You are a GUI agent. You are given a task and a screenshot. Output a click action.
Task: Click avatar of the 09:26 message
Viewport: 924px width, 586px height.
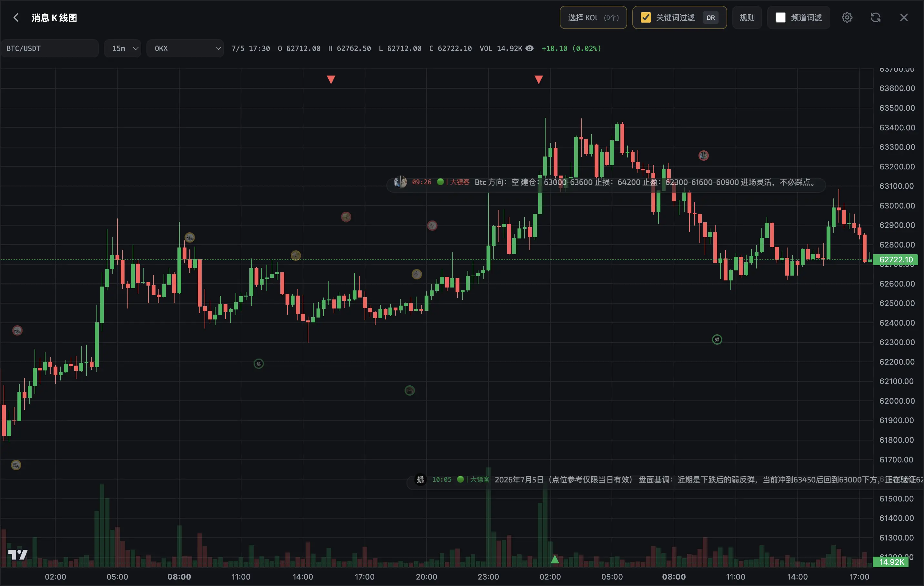400,182
